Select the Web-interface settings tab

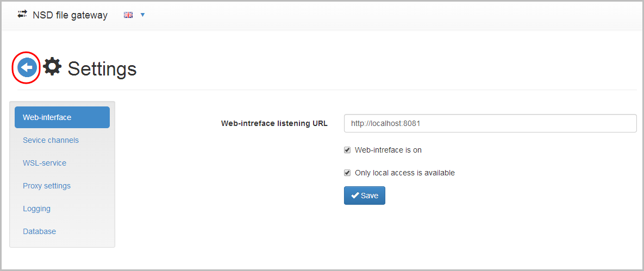pos(62,117)
